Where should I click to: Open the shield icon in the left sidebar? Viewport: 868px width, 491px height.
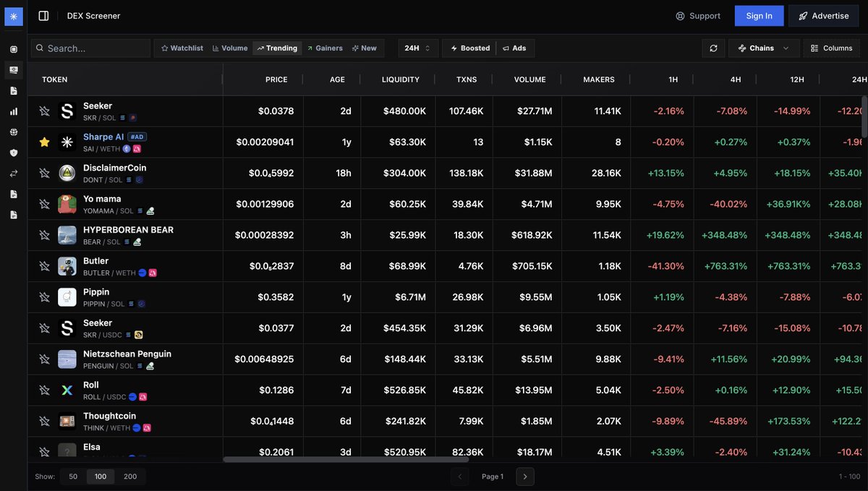tap(14, 153)
